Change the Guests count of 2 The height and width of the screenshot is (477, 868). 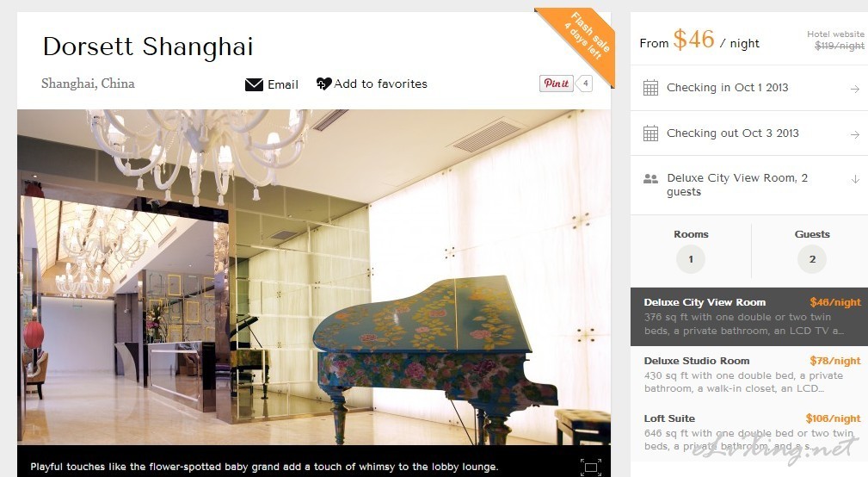812,258
